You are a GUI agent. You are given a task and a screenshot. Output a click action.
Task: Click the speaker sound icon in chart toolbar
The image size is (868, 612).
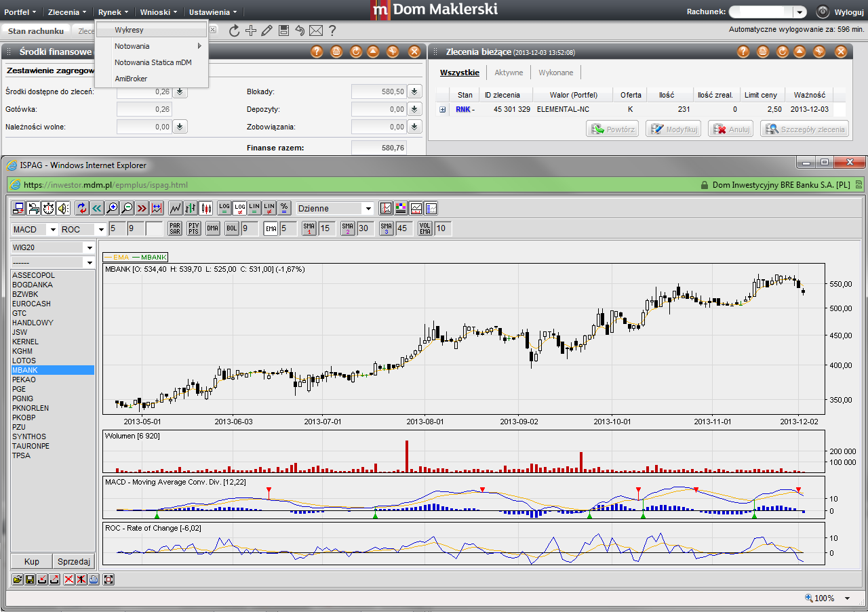point(63,208)
